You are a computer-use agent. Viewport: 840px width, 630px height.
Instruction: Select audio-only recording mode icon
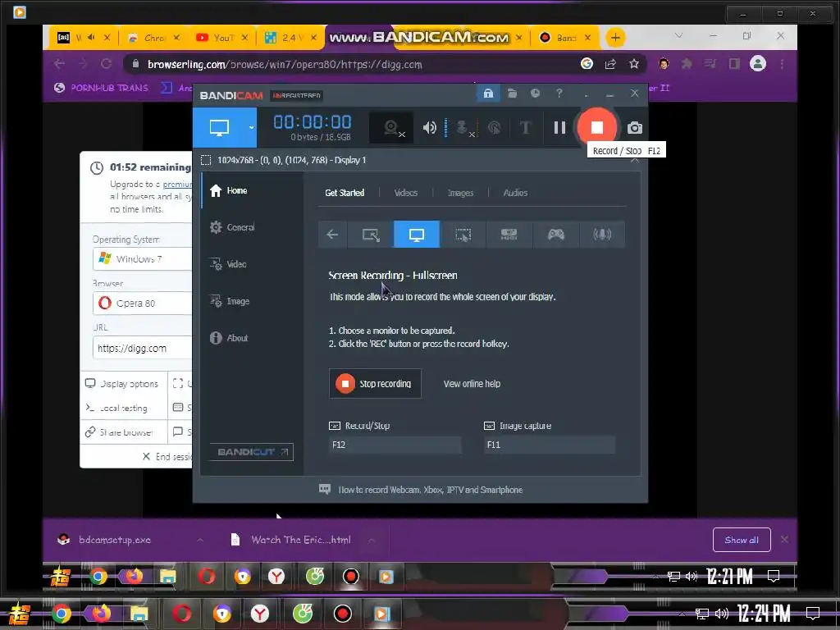pyautogui.click(x=601, y=234)
